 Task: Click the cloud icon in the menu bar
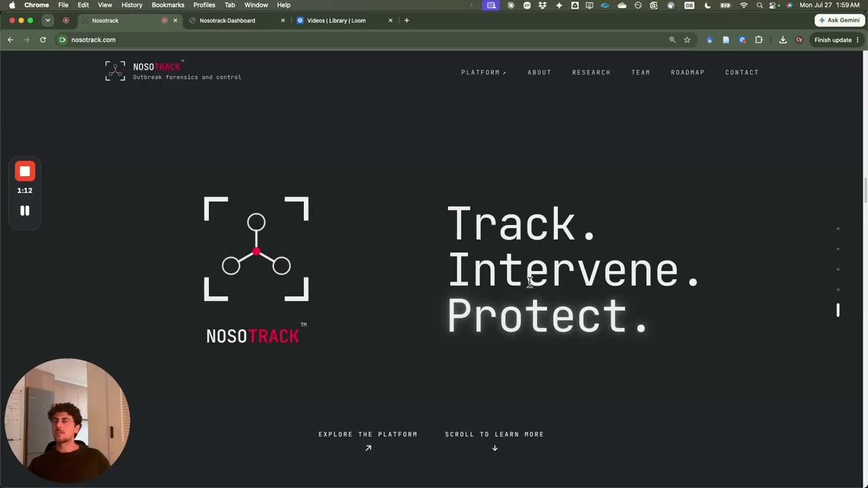coord(622,5)
